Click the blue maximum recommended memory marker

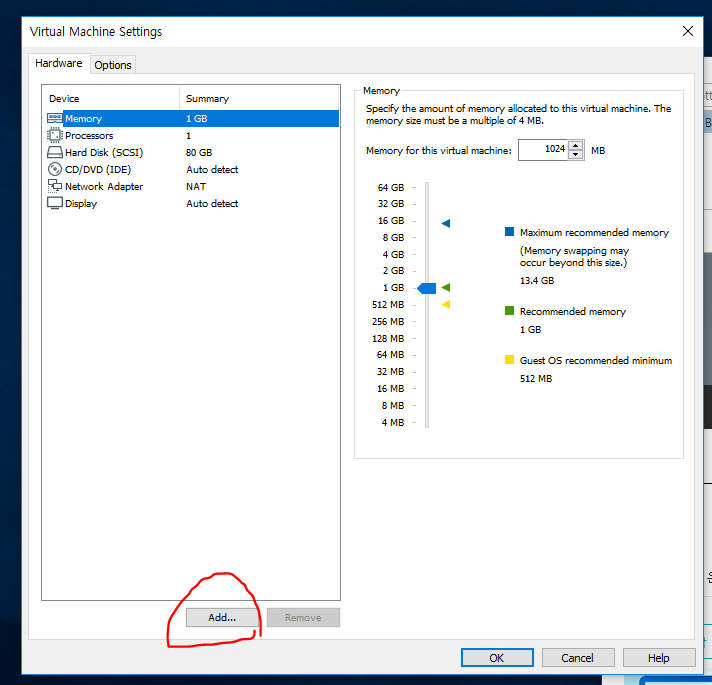click(446, 223)
